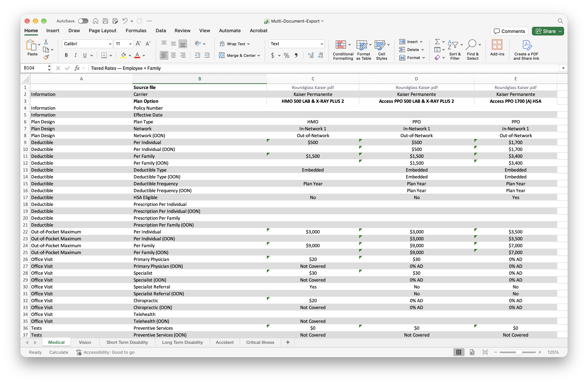Open the Text number format dropdown
The width and height of the screenshot is (588, 384).
322,44
